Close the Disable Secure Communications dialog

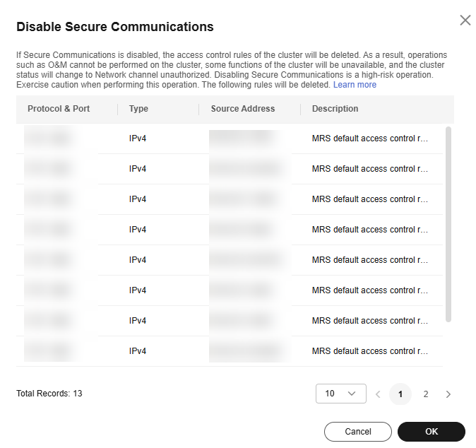(x=465, y=20)
